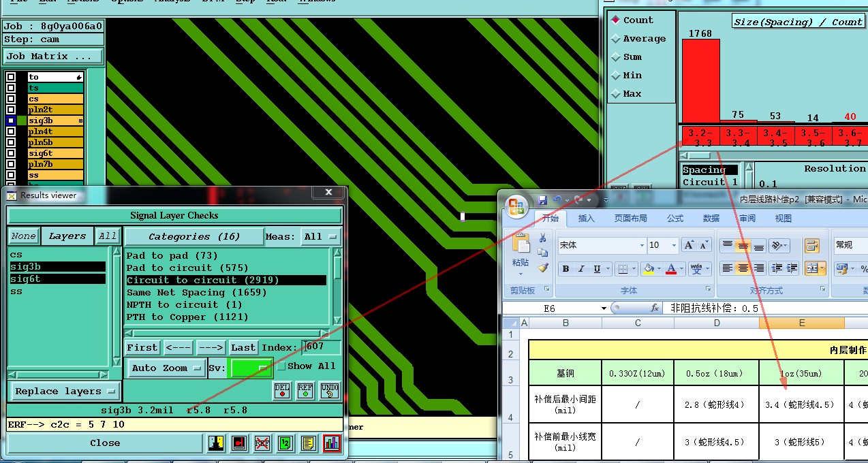Click the Increase Indent icon in Excel

coord(790,269)
